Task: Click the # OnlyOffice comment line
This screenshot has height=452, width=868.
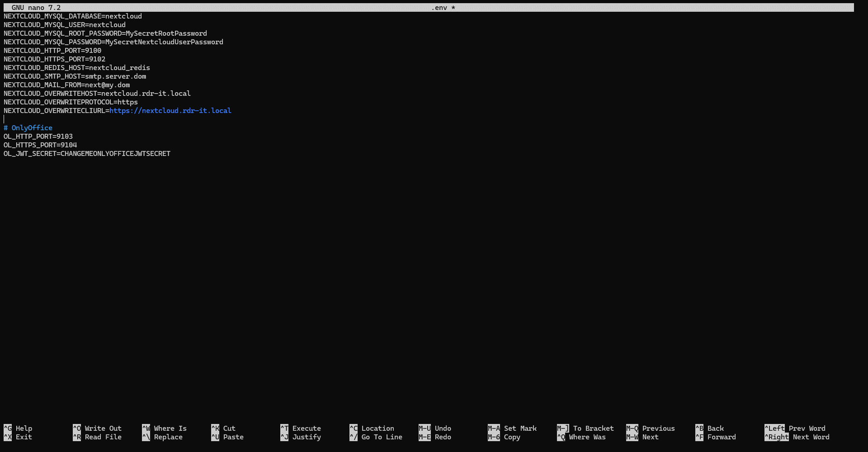Action: click(x=28, y=128)
